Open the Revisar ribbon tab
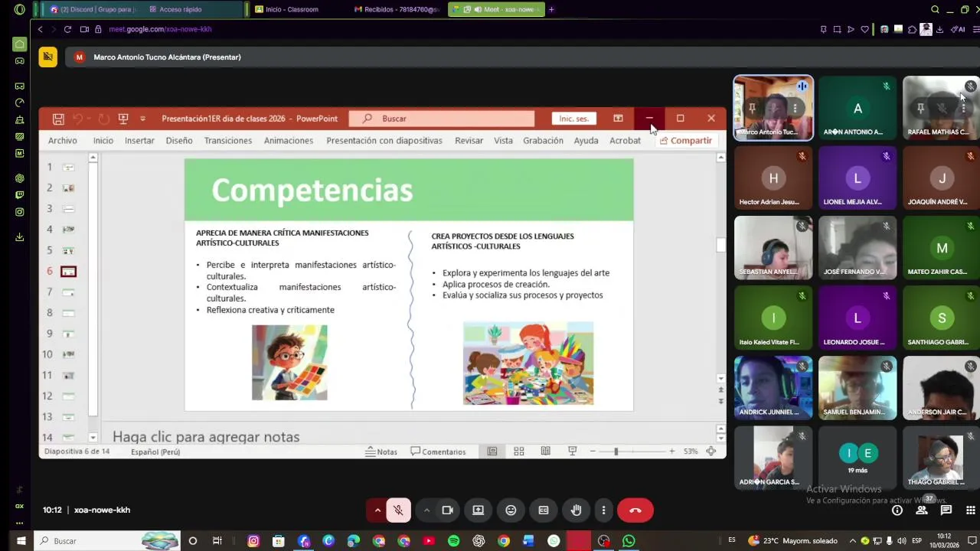 tap(469, 141)
